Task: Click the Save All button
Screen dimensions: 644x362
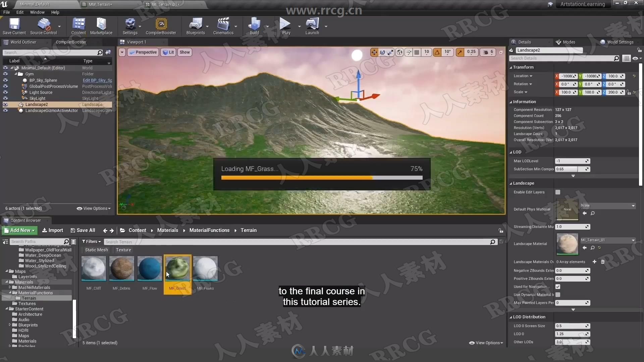Action: point(83,231)
